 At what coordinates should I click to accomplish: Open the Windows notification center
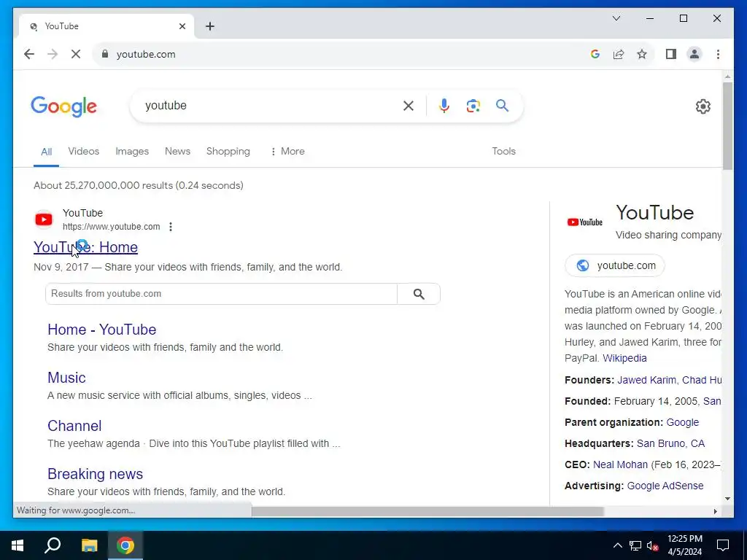pos(723,545)
